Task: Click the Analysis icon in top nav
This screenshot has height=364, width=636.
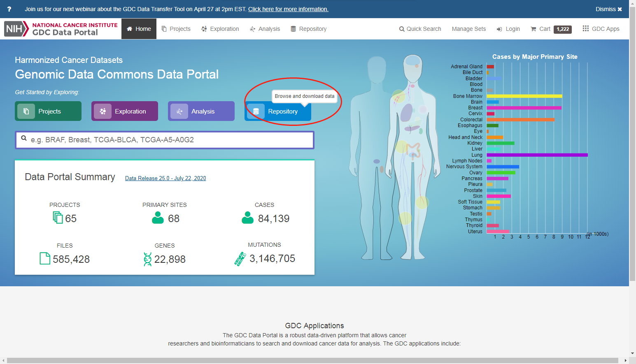Action: (x=252, y=29)
